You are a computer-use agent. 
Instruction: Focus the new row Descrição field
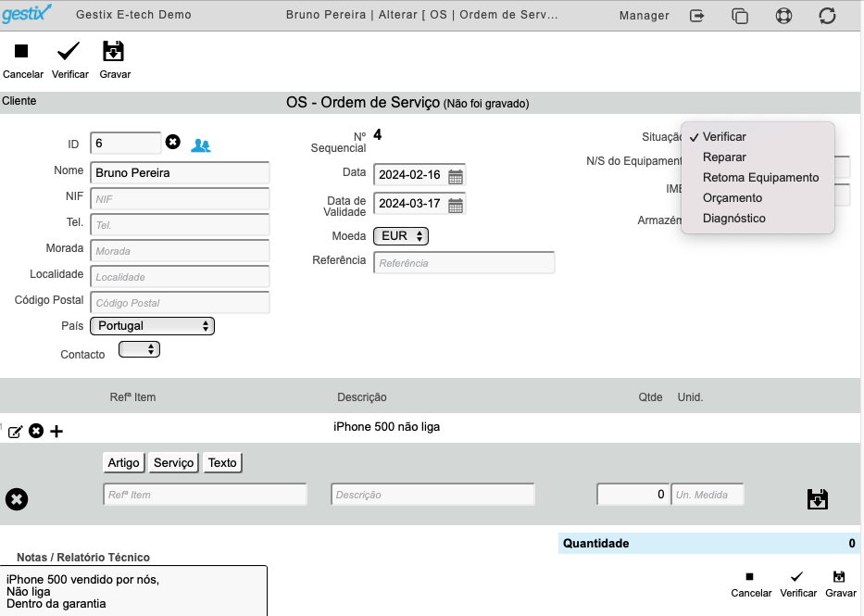432,495
